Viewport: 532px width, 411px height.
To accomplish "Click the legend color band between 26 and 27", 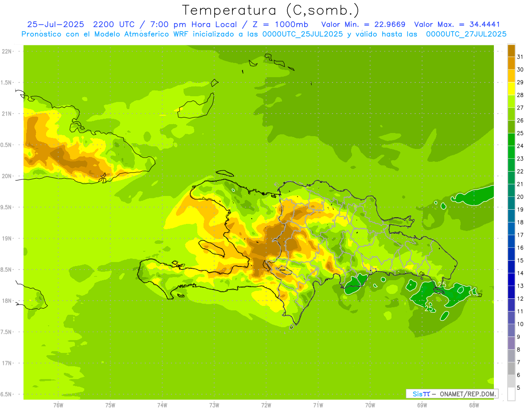I will [x=511, y=114].
